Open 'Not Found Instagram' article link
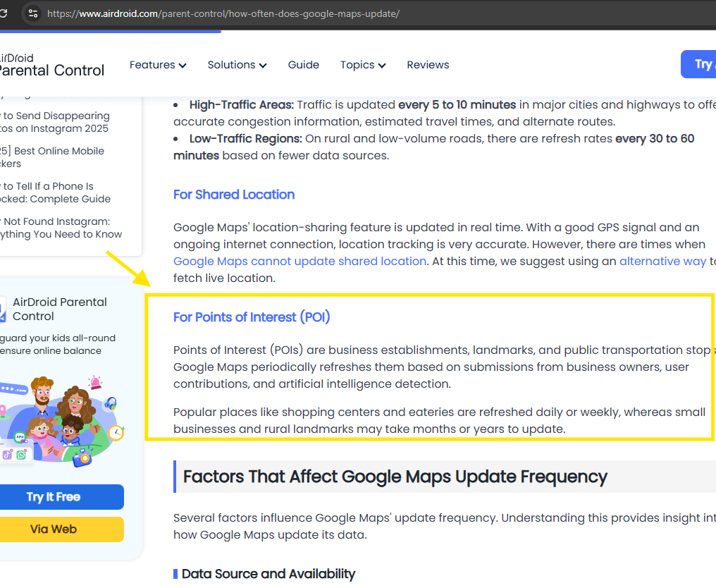716x588 pixels. pos(61,228)
